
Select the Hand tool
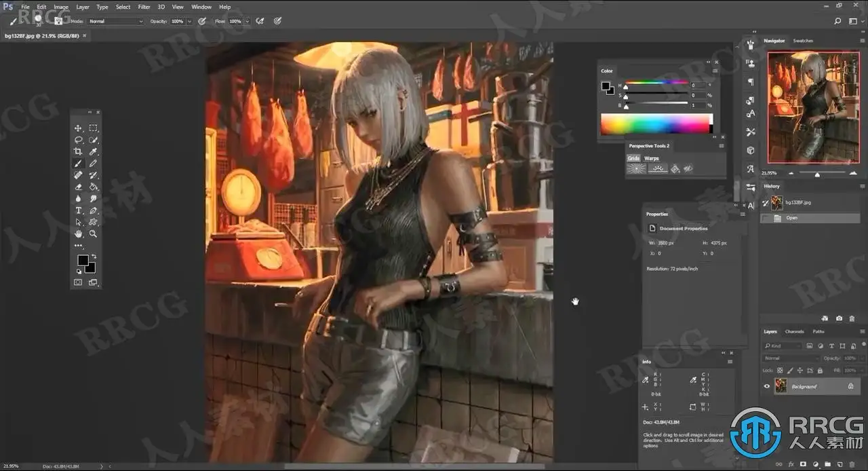point(78,233)
